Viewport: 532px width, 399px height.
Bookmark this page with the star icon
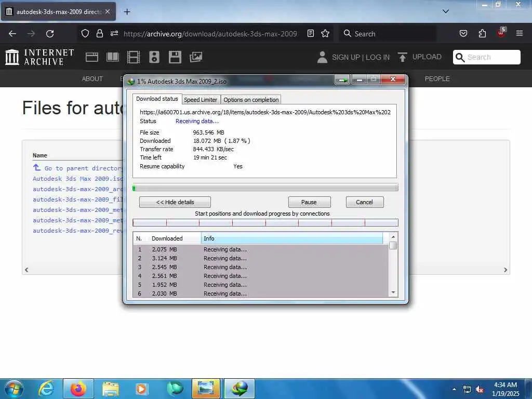point(325,33)
